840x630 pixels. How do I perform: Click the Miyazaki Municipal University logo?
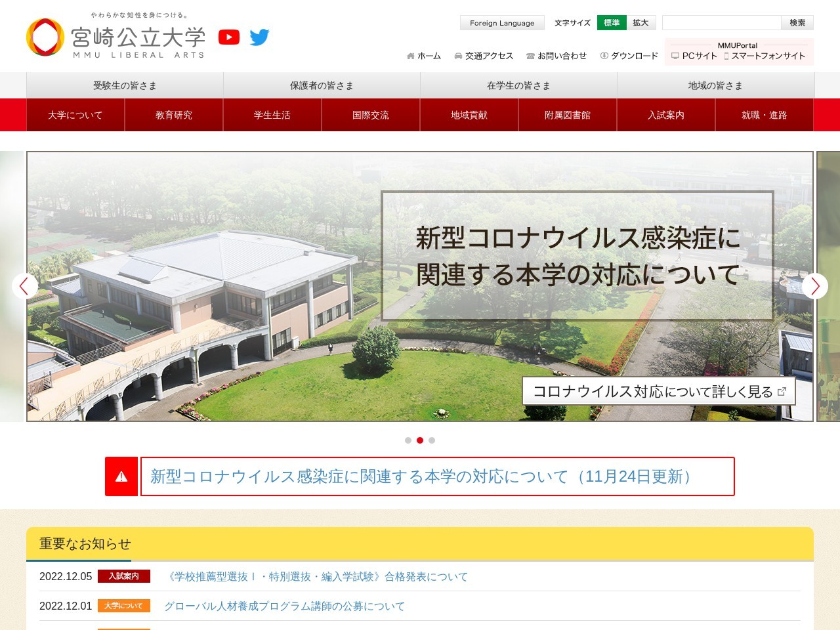(116, 38)
